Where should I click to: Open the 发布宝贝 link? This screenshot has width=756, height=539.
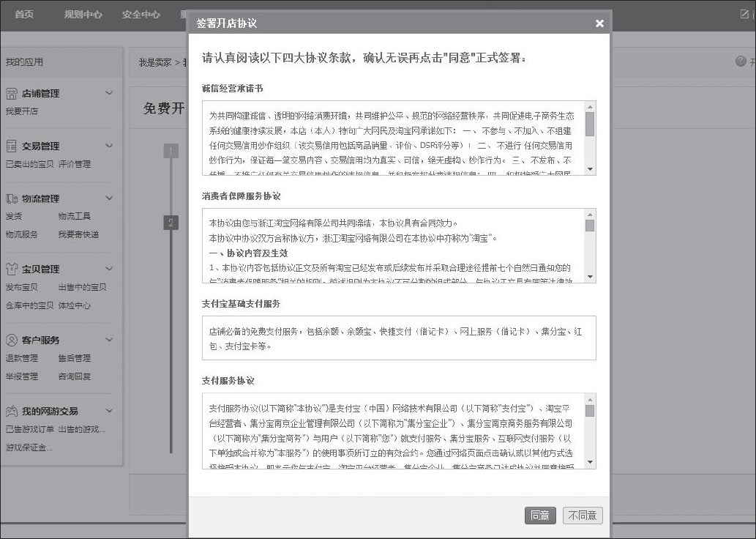click(x=22, y=287)
